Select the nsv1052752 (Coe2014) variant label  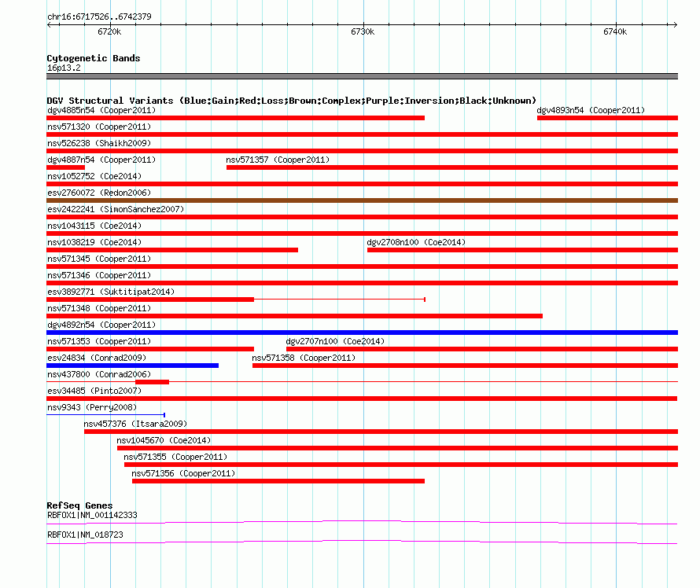pyautogui.click(x=94, y=176)
